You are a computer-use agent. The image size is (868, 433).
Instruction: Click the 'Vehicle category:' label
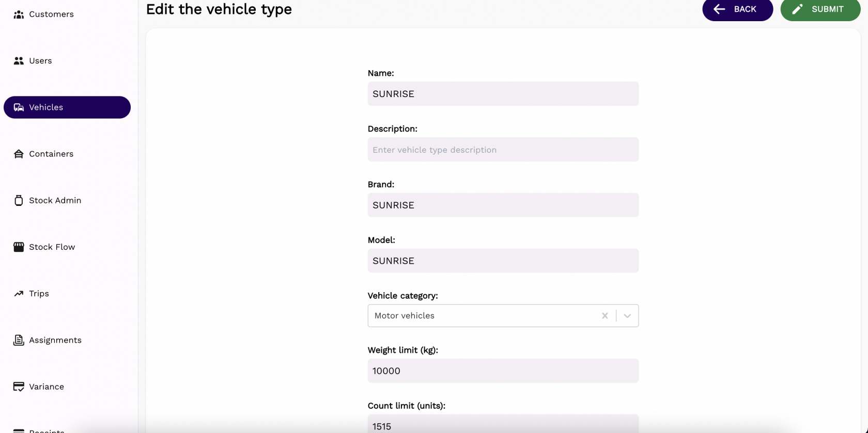402,296
